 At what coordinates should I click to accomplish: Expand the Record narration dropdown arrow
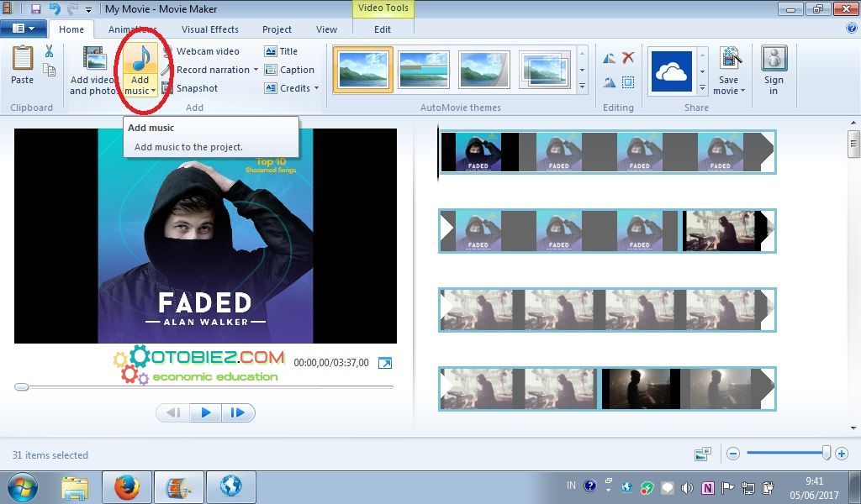256,70
